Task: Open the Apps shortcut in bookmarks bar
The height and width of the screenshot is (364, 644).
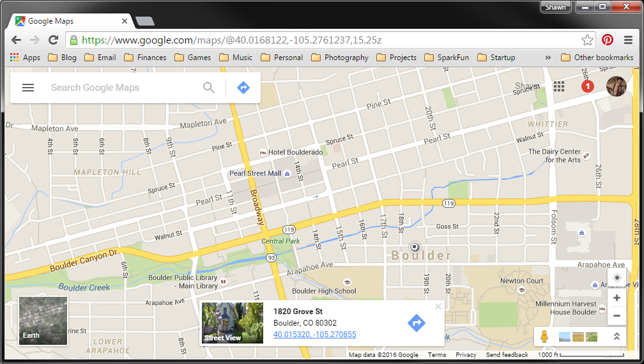Action: point(25,58)
